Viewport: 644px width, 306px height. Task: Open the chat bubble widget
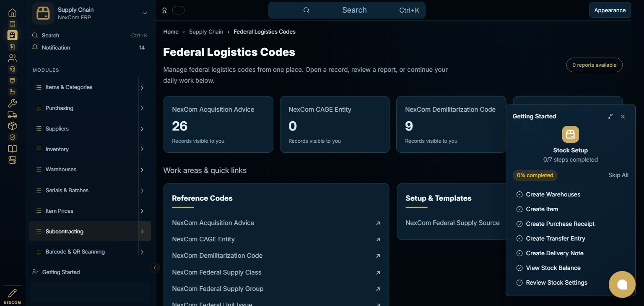pyautogui.click(x=622, y=284)
